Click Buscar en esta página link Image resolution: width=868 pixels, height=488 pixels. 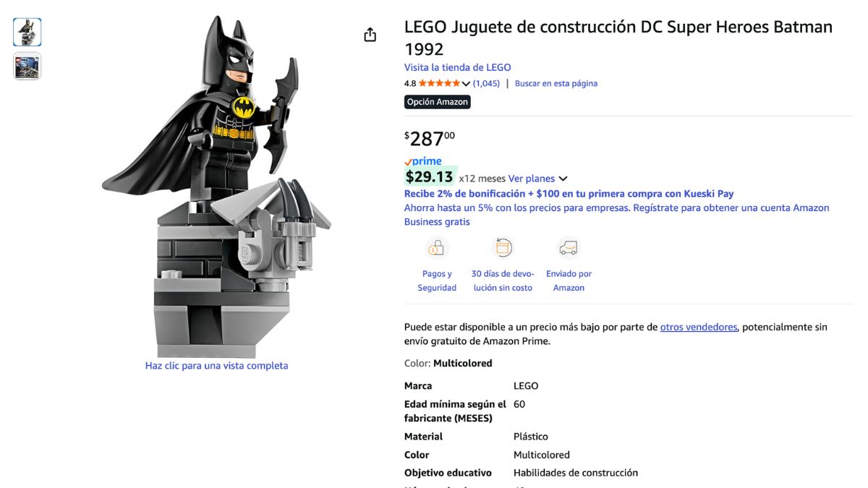click(556, 83)
